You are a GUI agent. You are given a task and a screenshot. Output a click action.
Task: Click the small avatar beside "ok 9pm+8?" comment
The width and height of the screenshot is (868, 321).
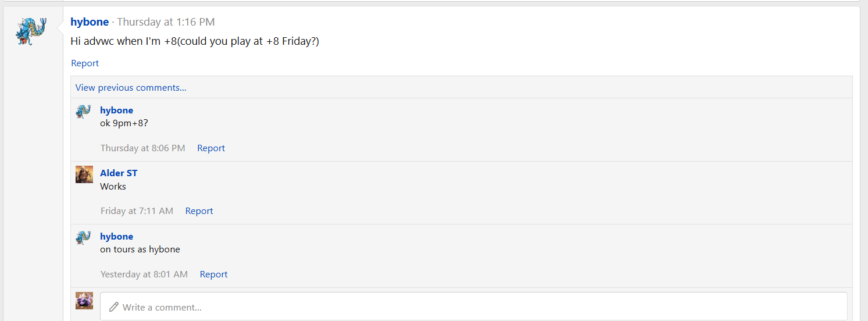[x=84, y=111]
